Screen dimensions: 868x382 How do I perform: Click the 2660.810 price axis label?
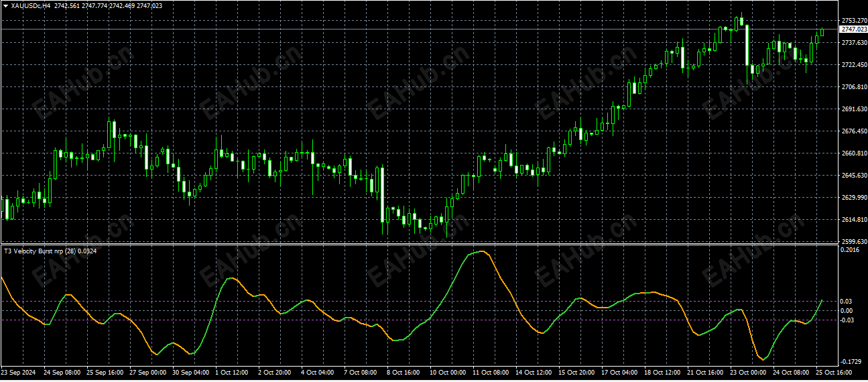click(x=853, y=153)
